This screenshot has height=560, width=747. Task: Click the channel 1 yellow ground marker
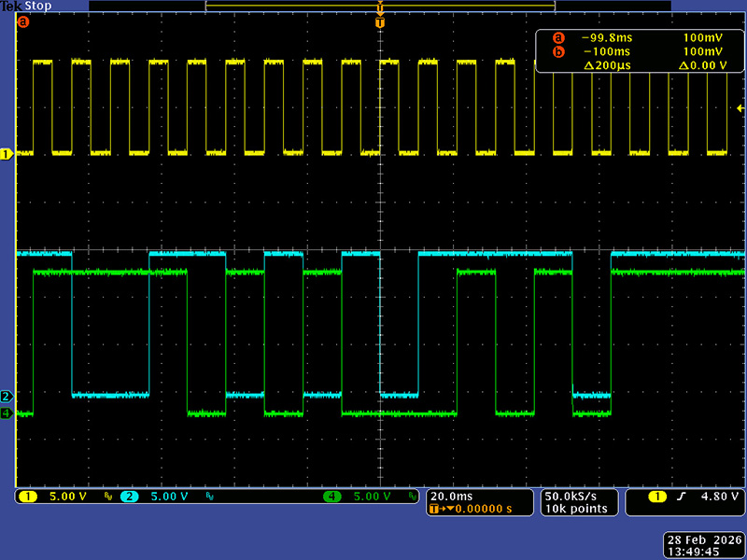pos(6,153)
